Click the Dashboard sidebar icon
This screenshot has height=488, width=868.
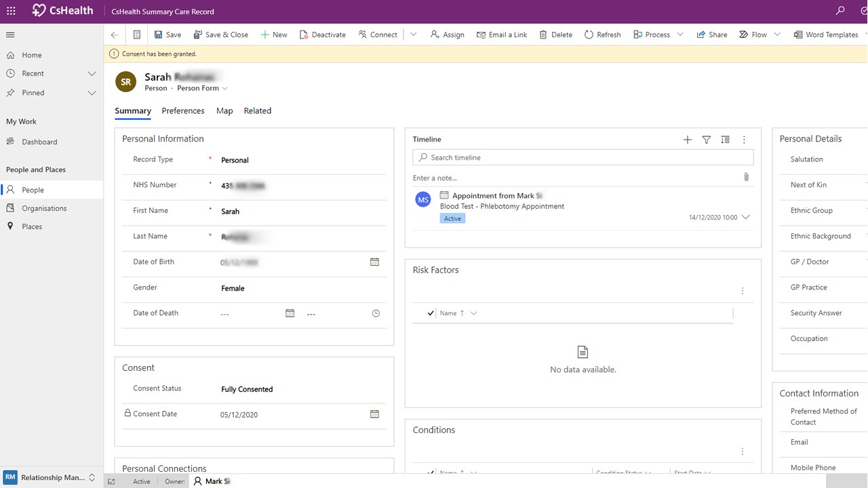point(10,142)
